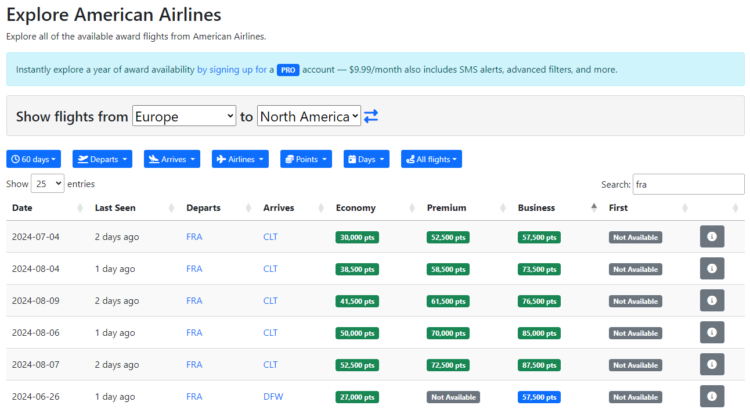Open FRA link in 2024-08-07 row

tap(194, 365)
